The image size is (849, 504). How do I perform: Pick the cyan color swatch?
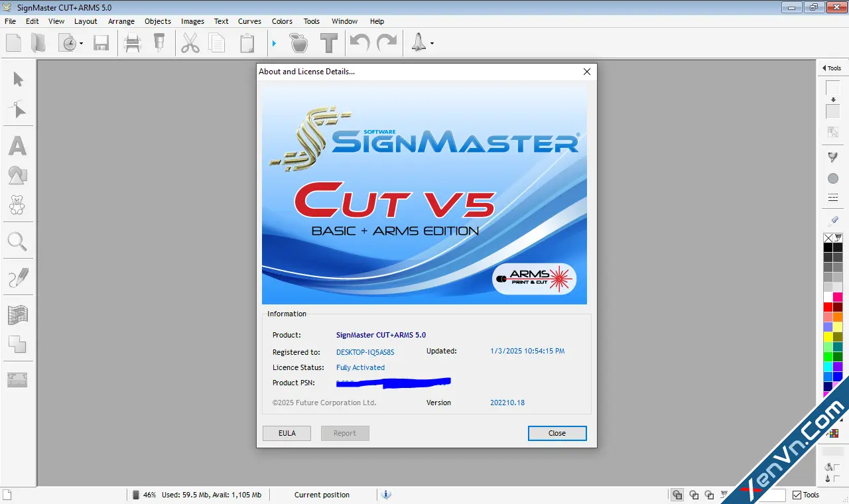coord(828,367)
